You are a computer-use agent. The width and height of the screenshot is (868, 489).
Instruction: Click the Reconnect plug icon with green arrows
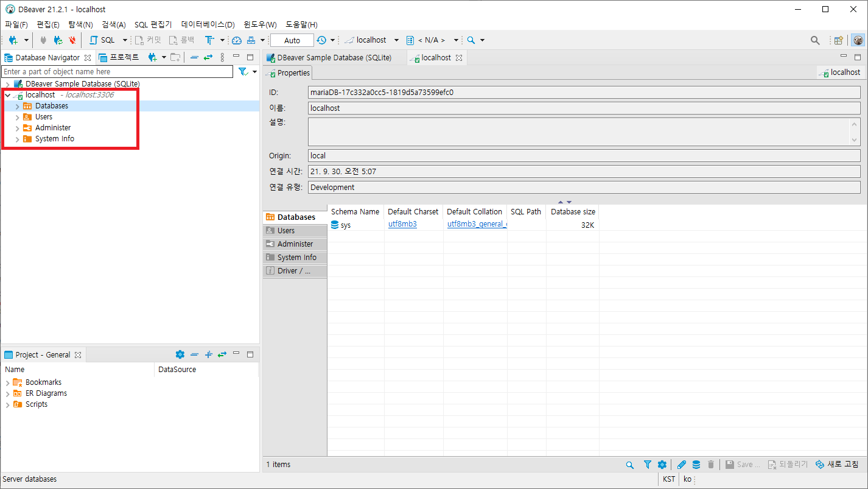pos(58,40)
